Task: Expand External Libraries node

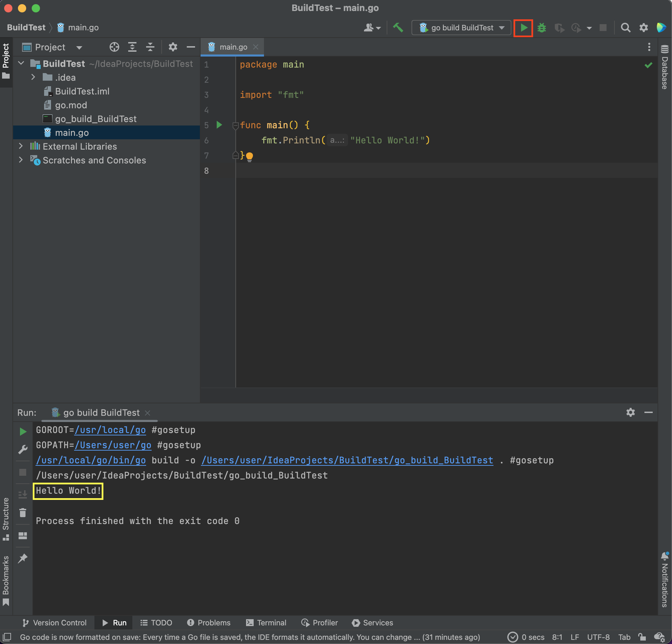Action: pyautogui.click(x=21, y=146)
